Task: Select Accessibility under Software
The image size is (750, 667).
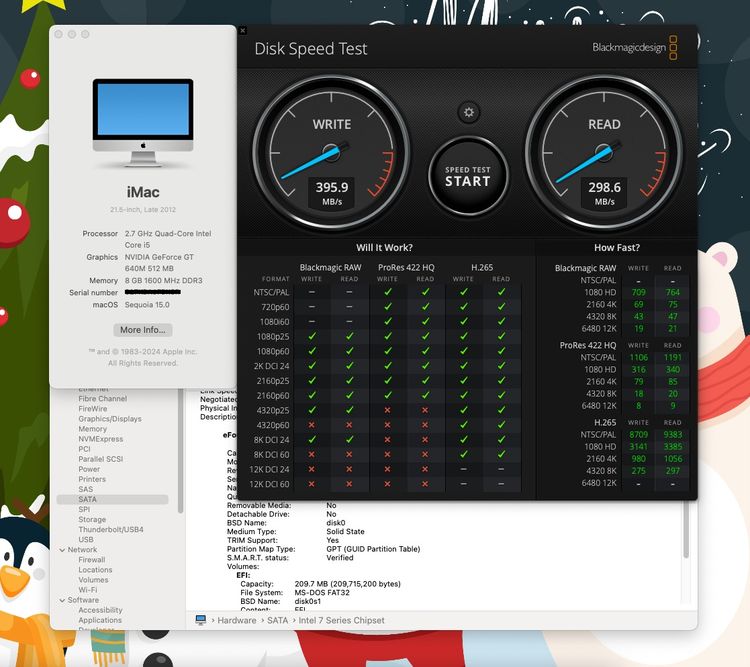Action: coord(100,610)
